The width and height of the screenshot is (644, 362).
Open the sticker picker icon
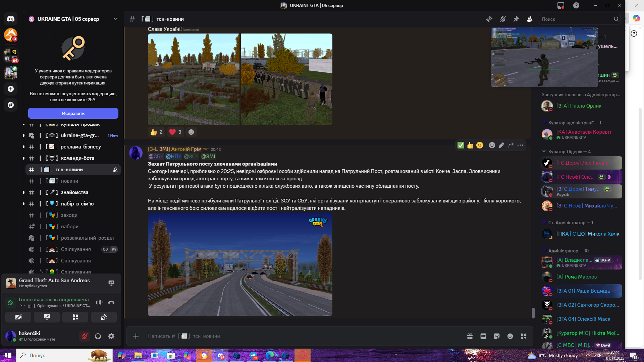coord(497,336)
